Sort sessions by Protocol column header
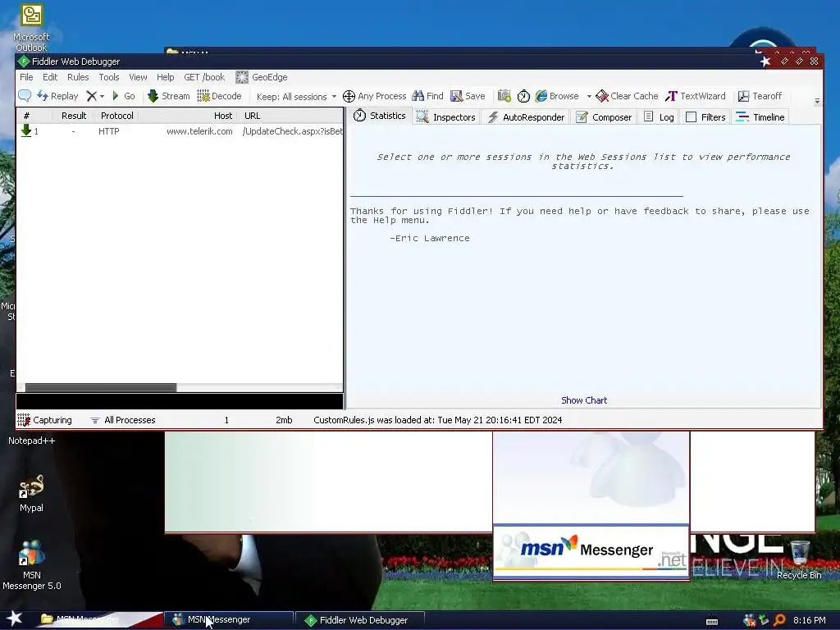This screenshot has height=630, width=840. [x=116, y=116]
